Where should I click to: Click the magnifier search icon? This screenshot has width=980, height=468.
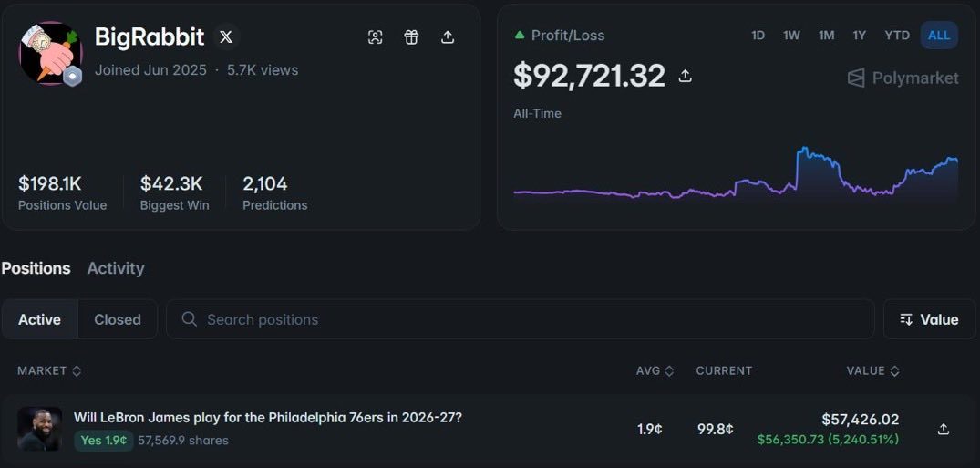click(x=190, y=319)
